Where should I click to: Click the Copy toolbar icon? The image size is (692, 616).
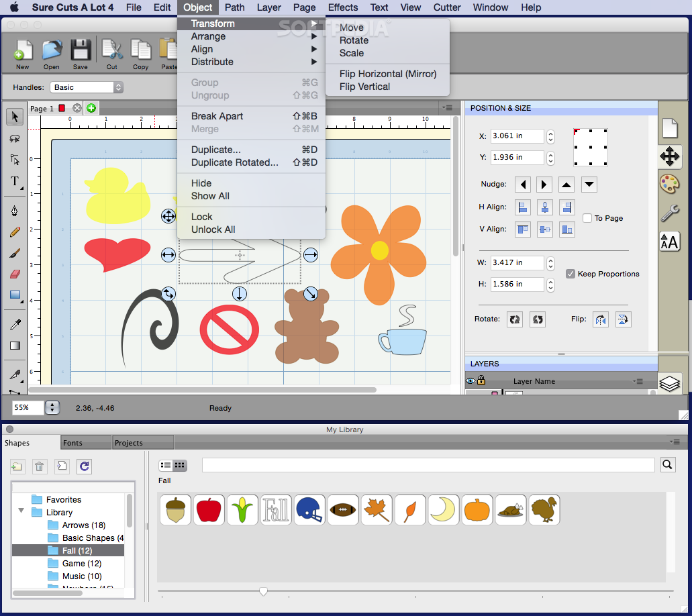(x=141, y=54)
